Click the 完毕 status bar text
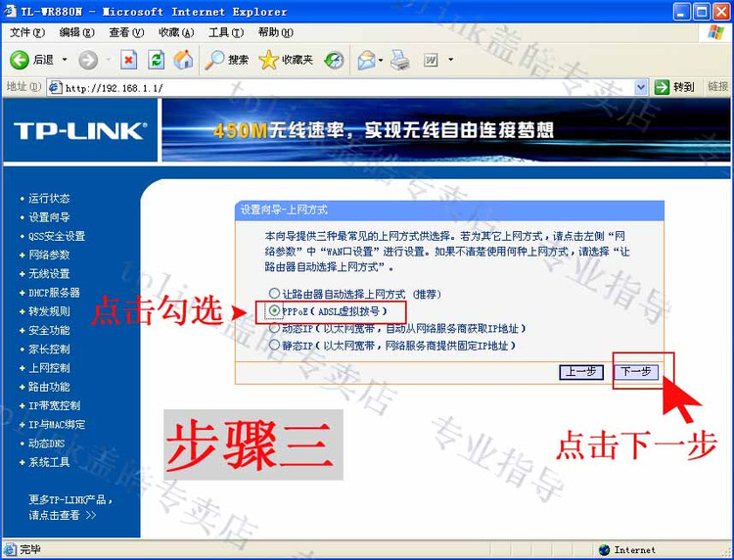Image resolution: width=734 pixels, height=560 pixels. (30, 549)
